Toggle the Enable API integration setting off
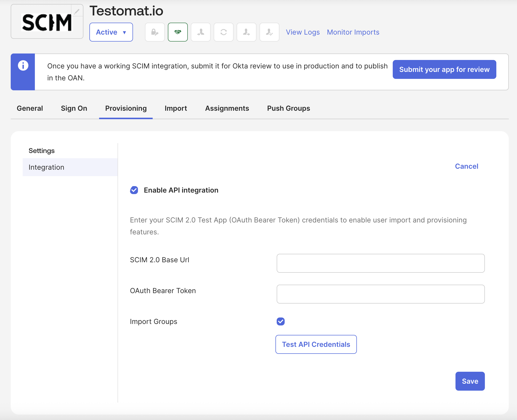Image resolution: width=517 pixels, height=420 pixels. (x=134, y=190)
